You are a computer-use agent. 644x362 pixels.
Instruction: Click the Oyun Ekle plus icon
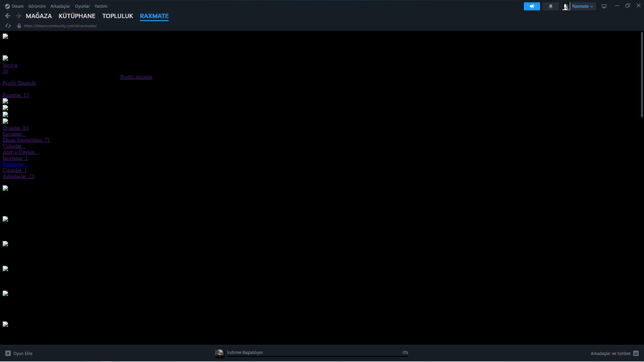click(8, 353)
